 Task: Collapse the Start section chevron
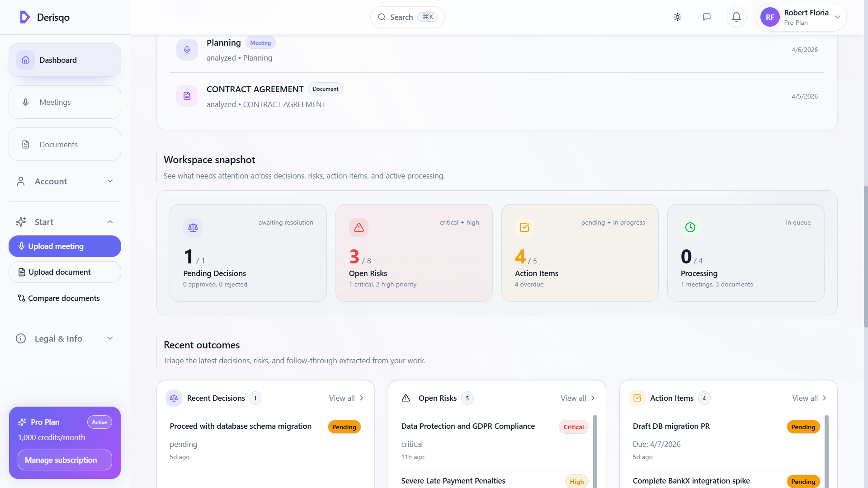pos(110,222)
